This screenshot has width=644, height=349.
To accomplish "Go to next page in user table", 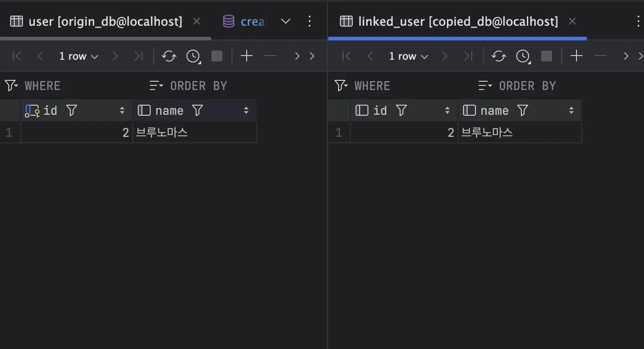I will click(115, 56).
